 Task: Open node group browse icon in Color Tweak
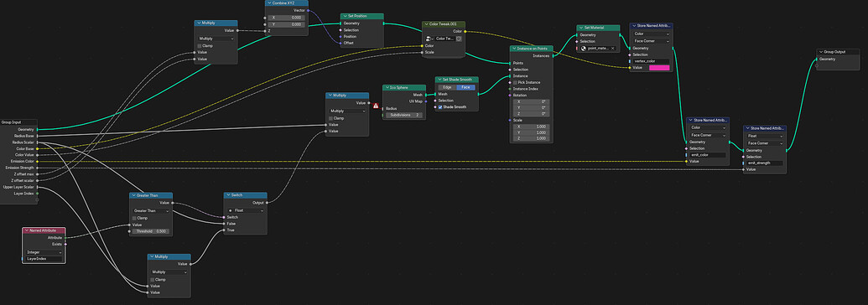[429, 39]
